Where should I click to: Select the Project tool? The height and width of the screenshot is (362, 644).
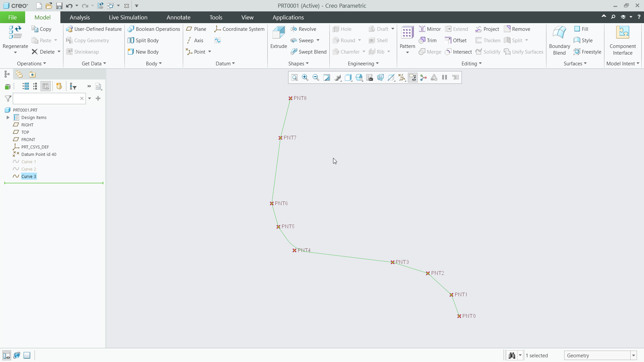click(487, 29)
